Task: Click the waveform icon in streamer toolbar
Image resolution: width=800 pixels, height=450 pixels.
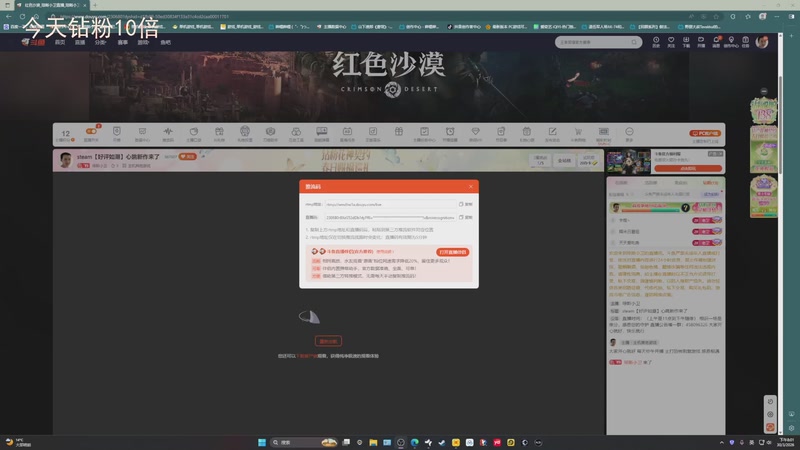Action: 168,132
